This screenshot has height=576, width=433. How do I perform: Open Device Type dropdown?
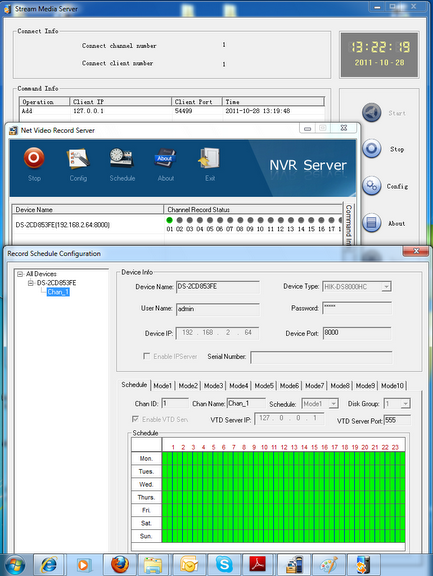[386, 287]
